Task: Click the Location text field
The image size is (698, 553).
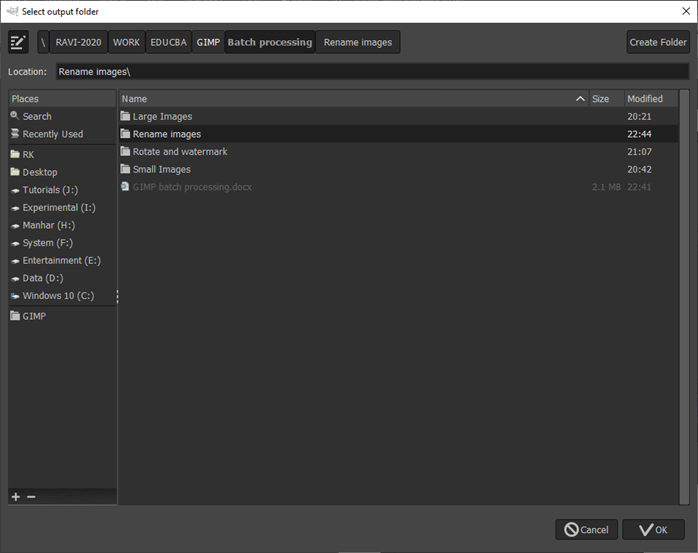Action: click(372, 72)
